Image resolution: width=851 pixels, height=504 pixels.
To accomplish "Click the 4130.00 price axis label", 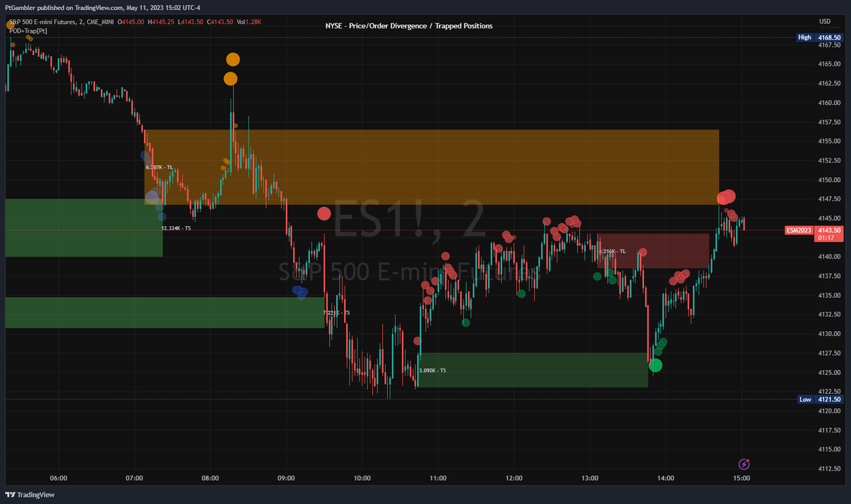I will (x=829, y=333).
